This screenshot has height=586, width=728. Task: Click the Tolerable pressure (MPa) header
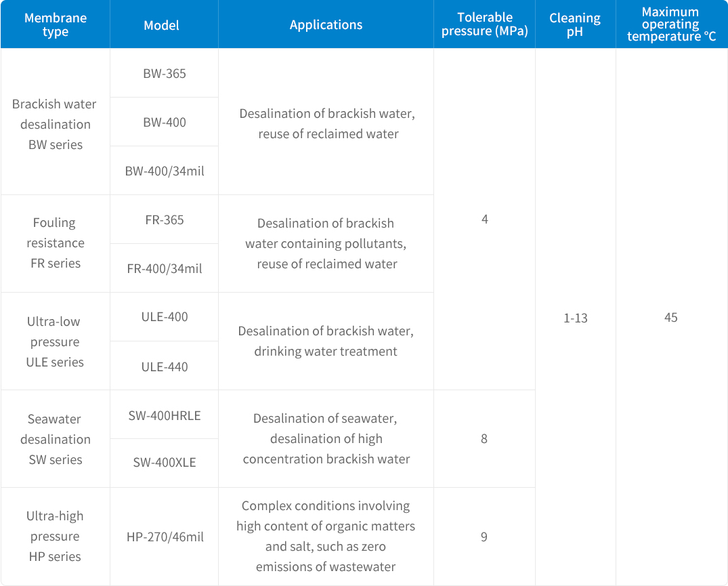coord(484,24)
